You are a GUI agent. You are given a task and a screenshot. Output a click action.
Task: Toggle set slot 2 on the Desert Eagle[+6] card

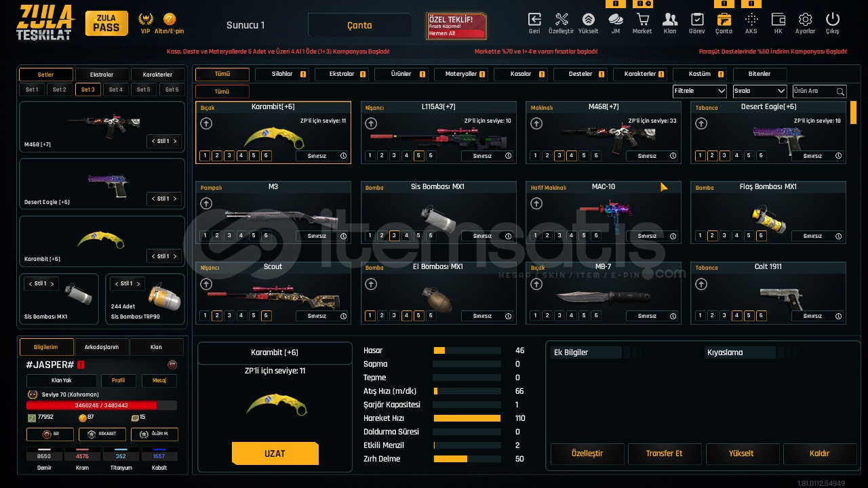[x=712, y=156]
